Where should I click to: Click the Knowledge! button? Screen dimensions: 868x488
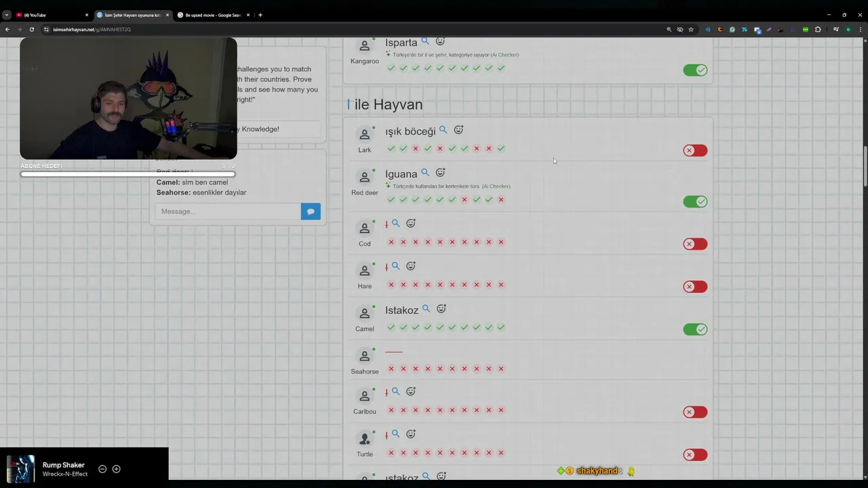278,129
